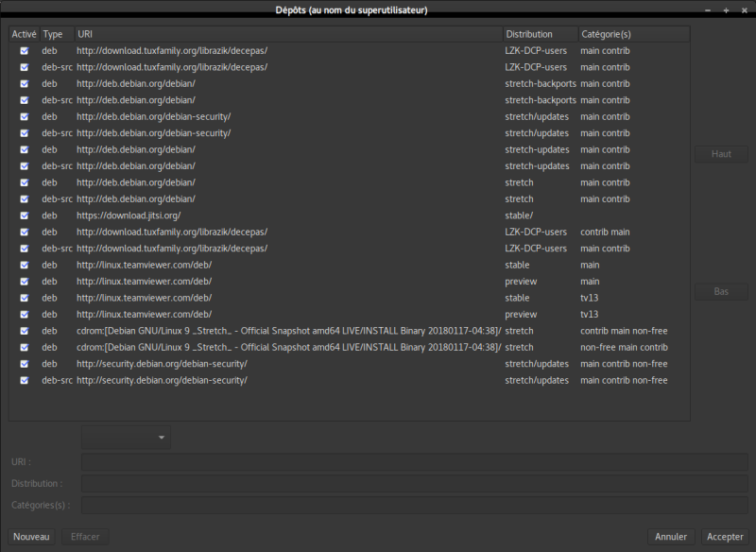Select the https://download.jitsi.org/ URI

click(x=129, y=216)
